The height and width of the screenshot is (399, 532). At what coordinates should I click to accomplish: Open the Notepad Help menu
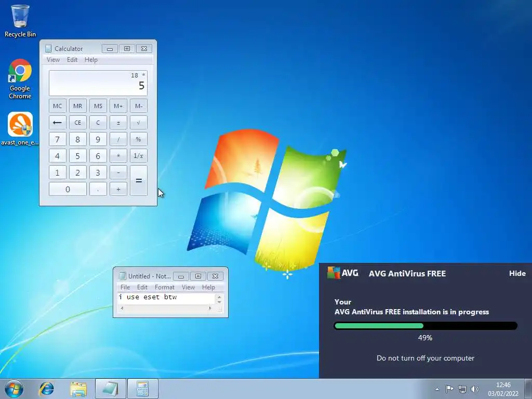(x=208, y=287)
